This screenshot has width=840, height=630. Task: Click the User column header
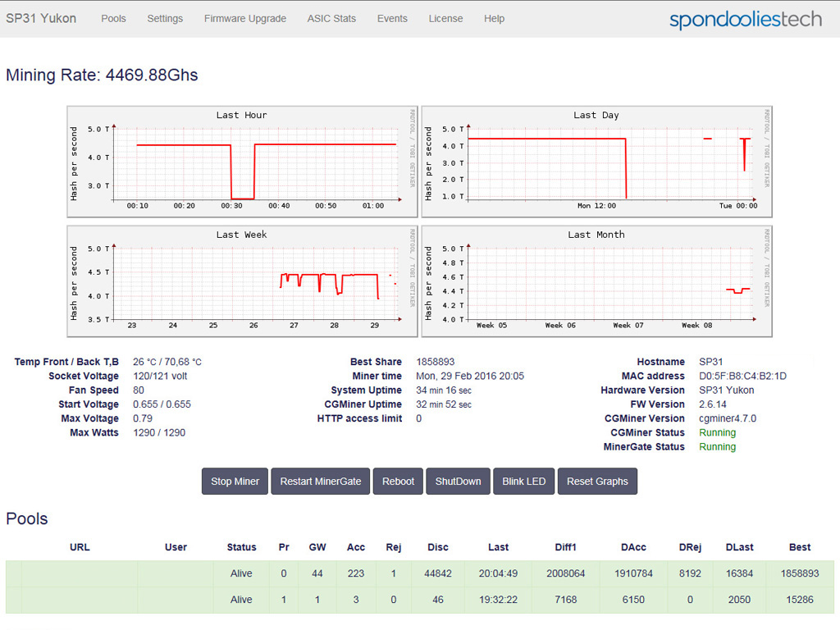tap(176, 547)
